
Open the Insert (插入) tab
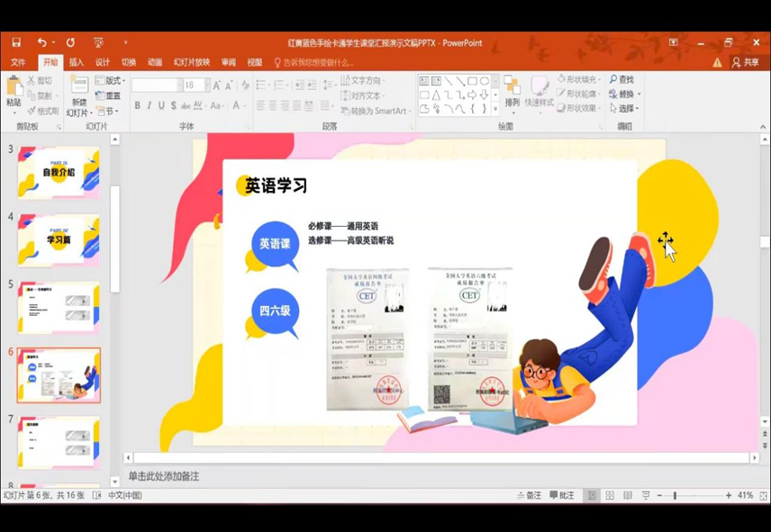[x=77, y=62]
